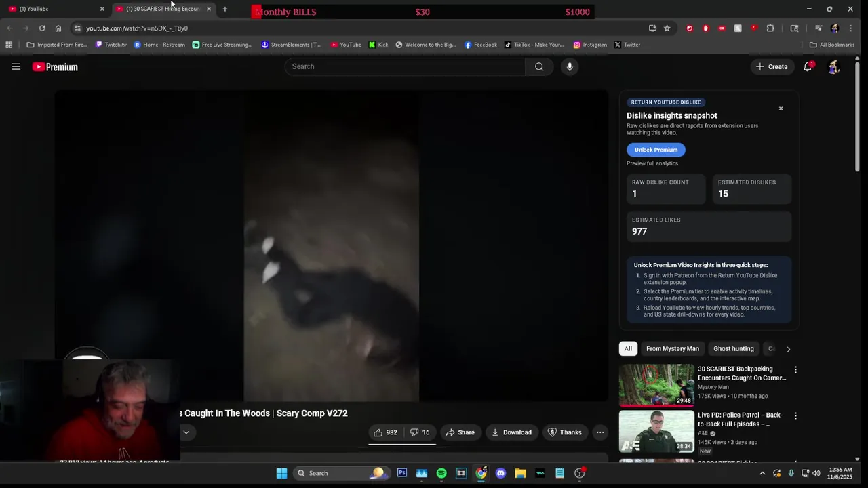This screenshot has height=488, width=868.
Task: Open Spotify from the taskbar
Action: 441,473
